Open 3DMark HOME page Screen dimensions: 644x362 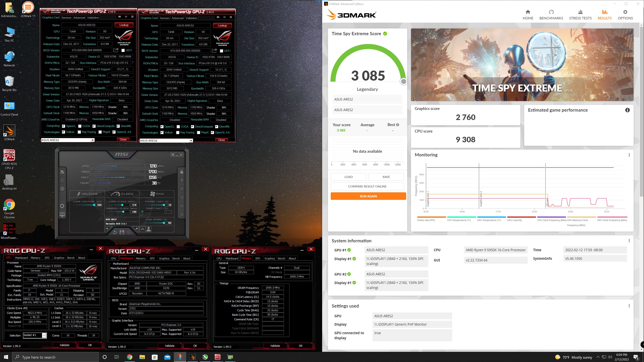coord(528,15)
